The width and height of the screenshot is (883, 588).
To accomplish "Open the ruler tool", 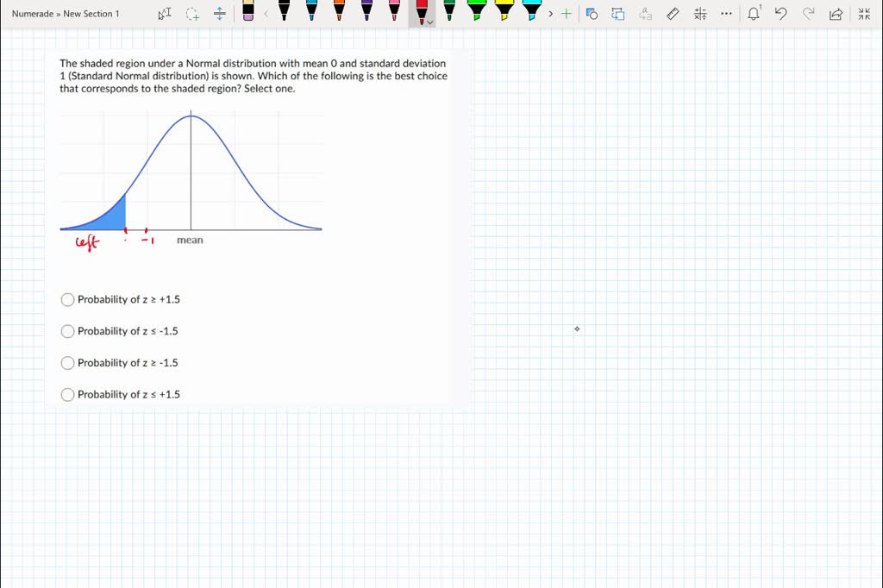I will 673,14.
